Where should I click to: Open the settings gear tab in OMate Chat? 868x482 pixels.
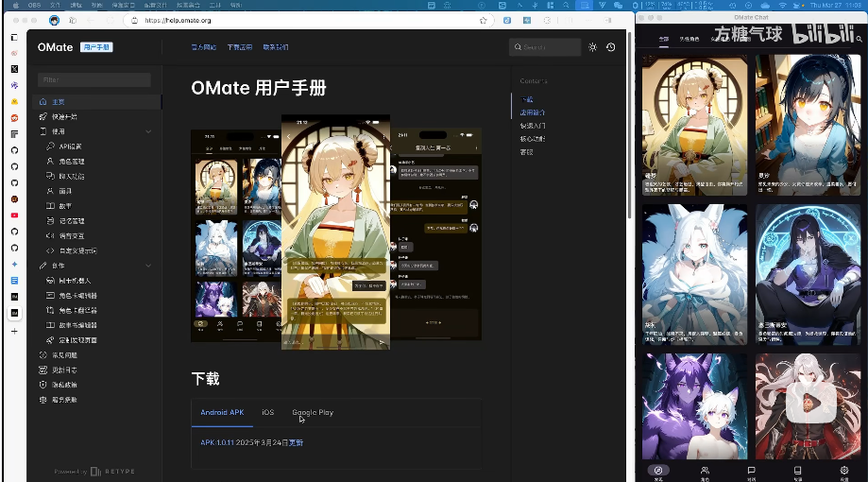coord(843,470)
